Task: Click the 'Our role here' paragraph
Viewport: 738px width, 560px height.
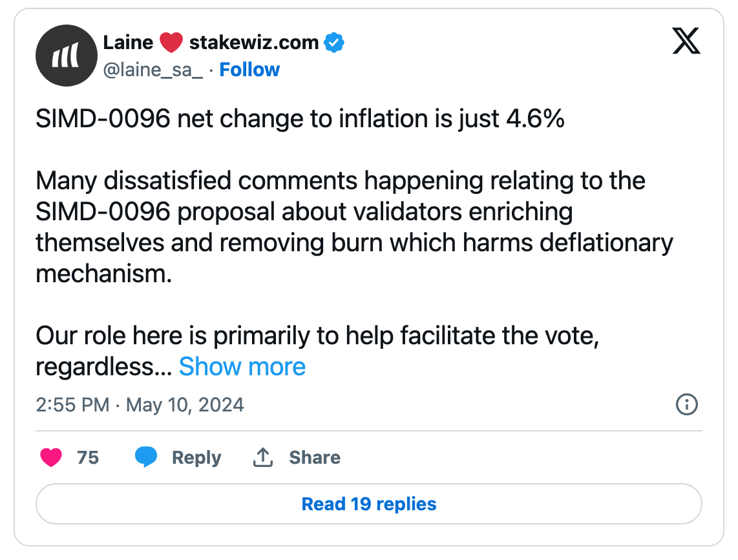Action: (317, 336)
